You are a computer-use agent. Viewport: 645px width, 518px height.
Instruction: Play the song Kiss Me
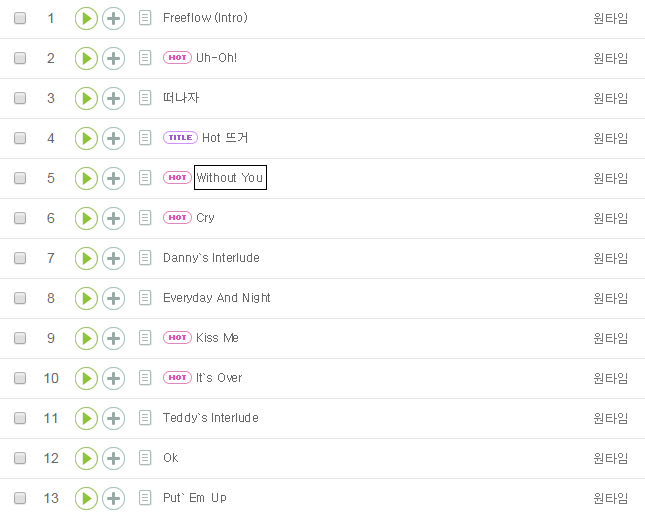(x=86, y=338)
